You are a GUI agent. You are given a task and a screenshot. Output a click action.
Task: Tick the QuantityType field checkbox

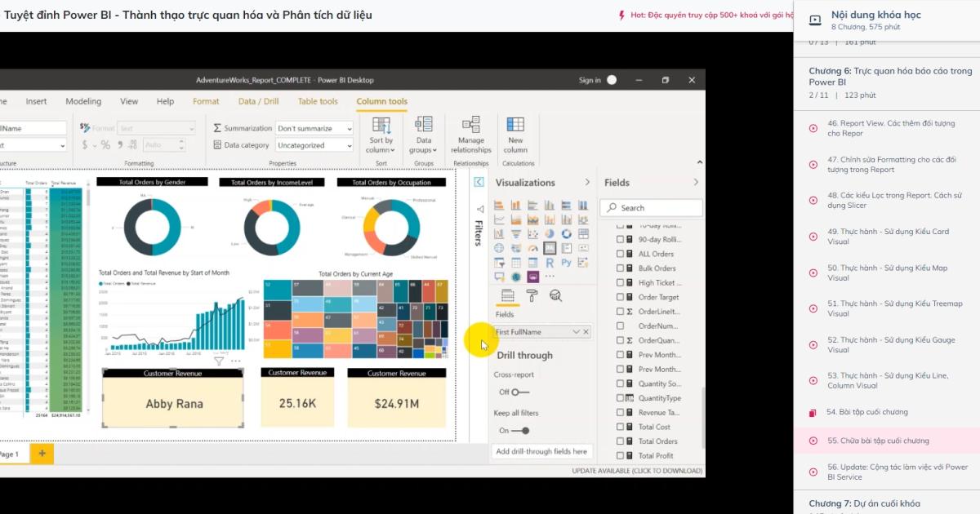pyautogui.click(x=620, y=398)
